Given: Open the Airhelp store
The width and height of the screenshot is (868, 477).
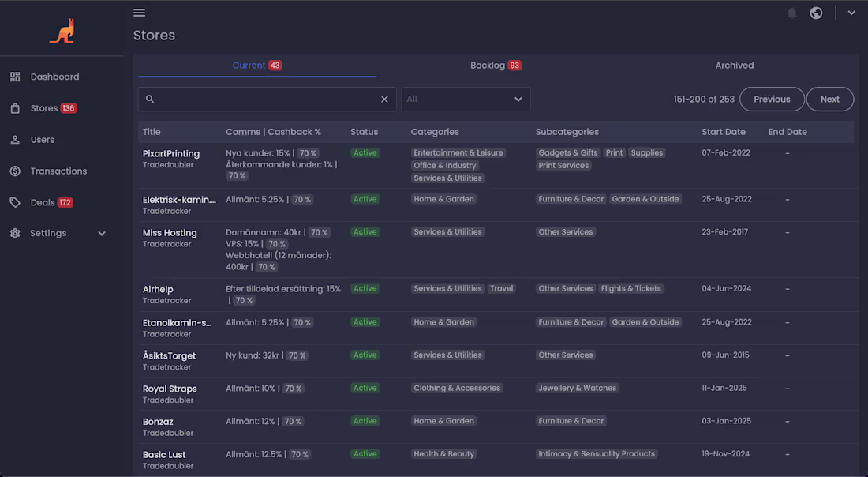Looking at the screenshot, I should pos(158,289).
